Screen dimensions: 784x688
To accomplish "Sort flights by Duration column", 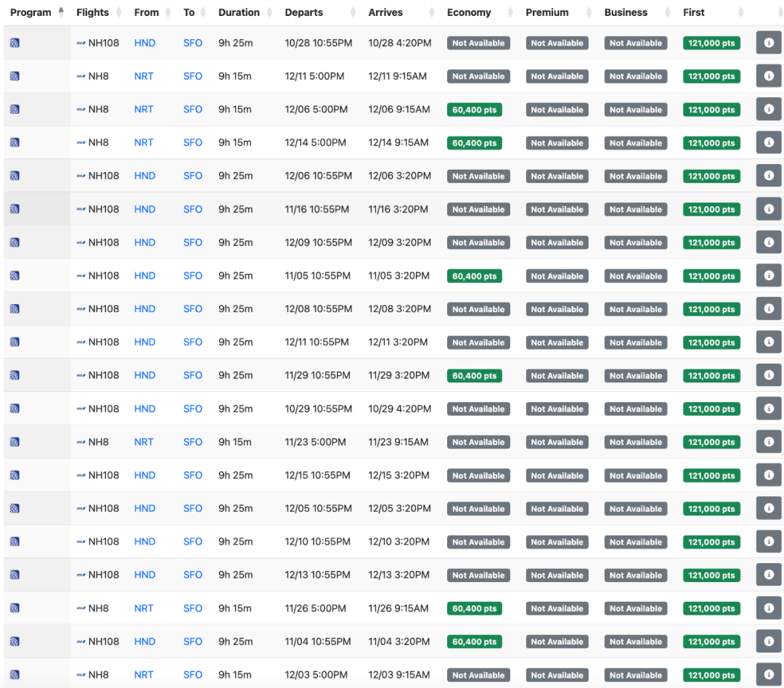I will point(239,12).
